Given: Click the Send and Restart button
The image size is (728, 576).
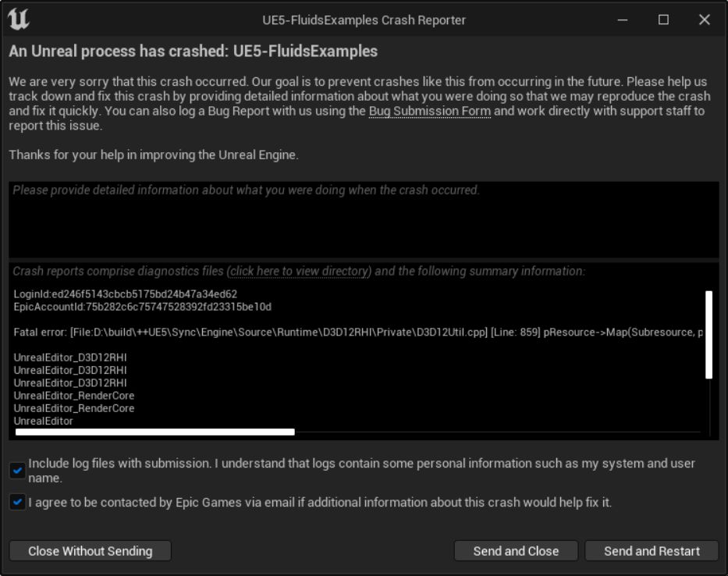Looking at the screenshot, I should (652, 551).
